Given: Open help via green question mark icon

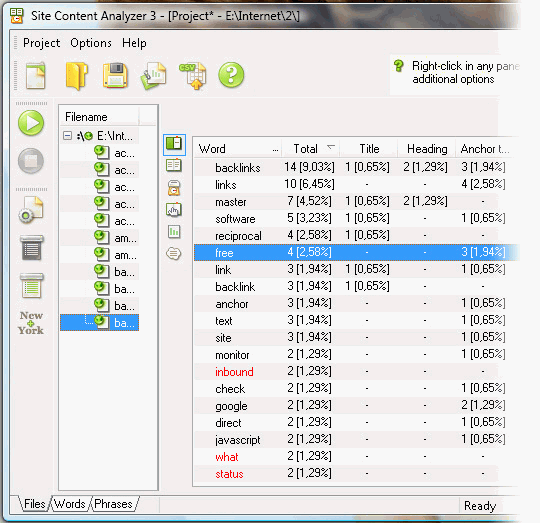Looking at the screenshot, I should pos(231,75).
